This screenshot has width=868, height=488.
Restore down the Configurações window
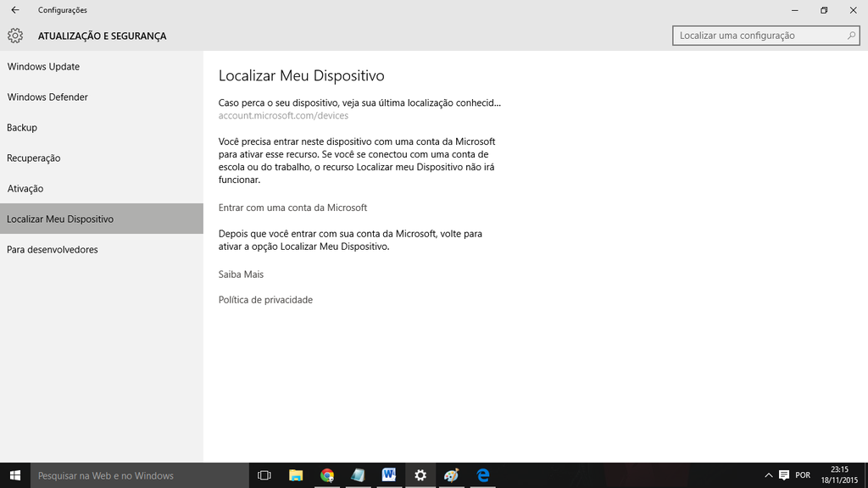[x=824, y=10]
